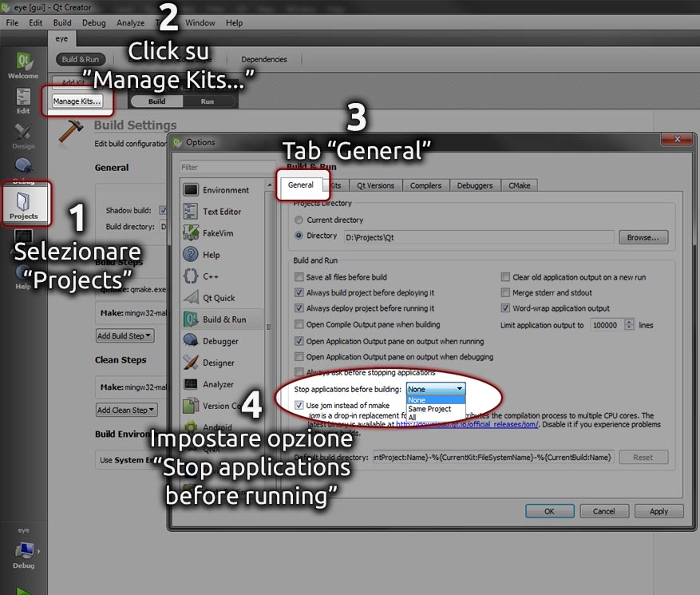Open the Analyzer options category
700x595 pixels.
tap(222, 384)
